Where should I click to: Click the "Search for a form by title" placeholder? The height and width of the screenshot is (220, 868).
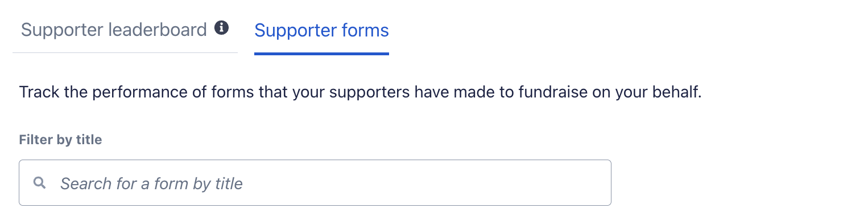[x=151, y=184]
